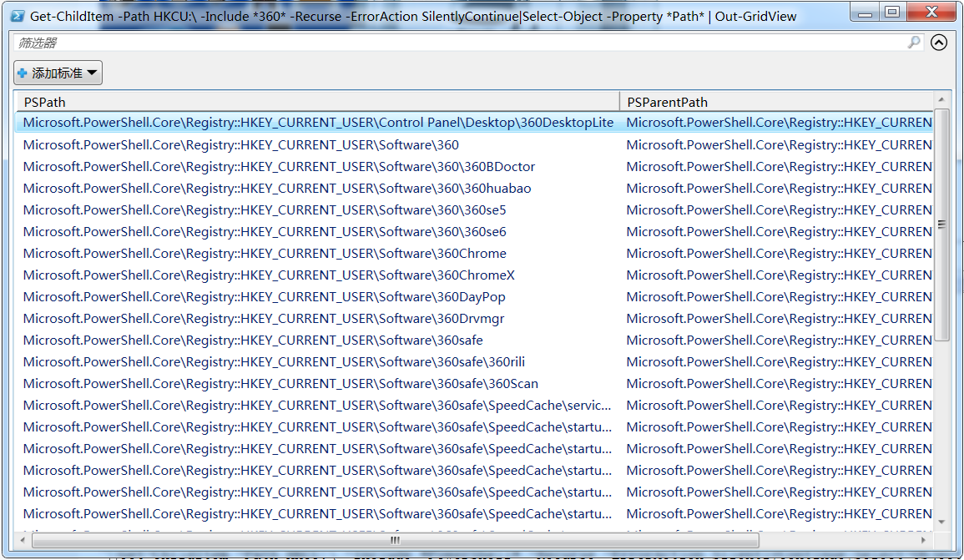Click the blue plus icon on 添加标准 button
Viewport: 964px width, 560px height.
coord(23,73)
